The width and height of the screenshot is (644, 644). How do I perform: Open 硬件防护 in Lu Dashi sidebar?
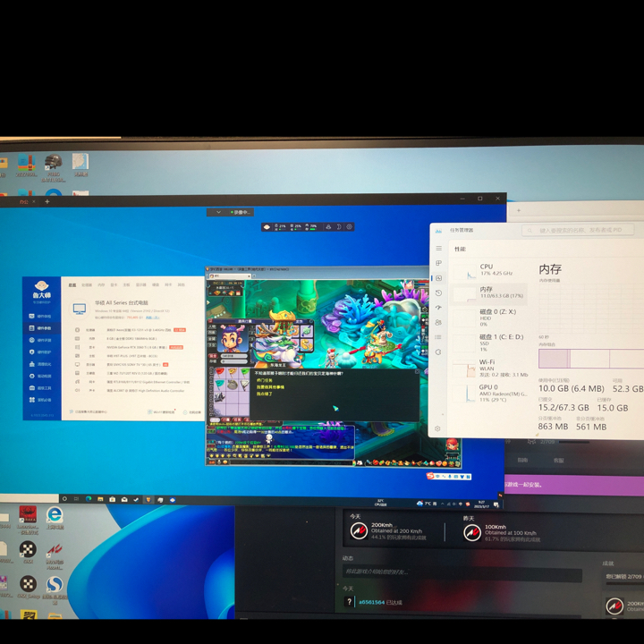coord(40,352)
